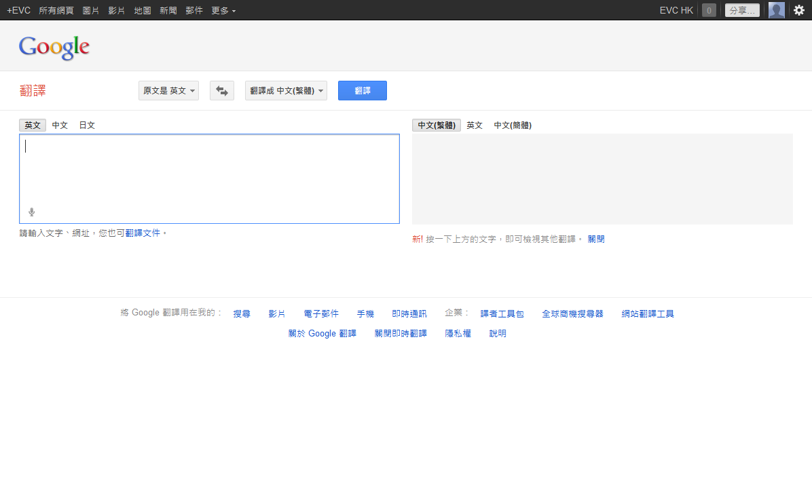Click the 電子郵件 footer link
This screenshot has width=812, height=504.
pyautogui.click(x=321, y=313)
